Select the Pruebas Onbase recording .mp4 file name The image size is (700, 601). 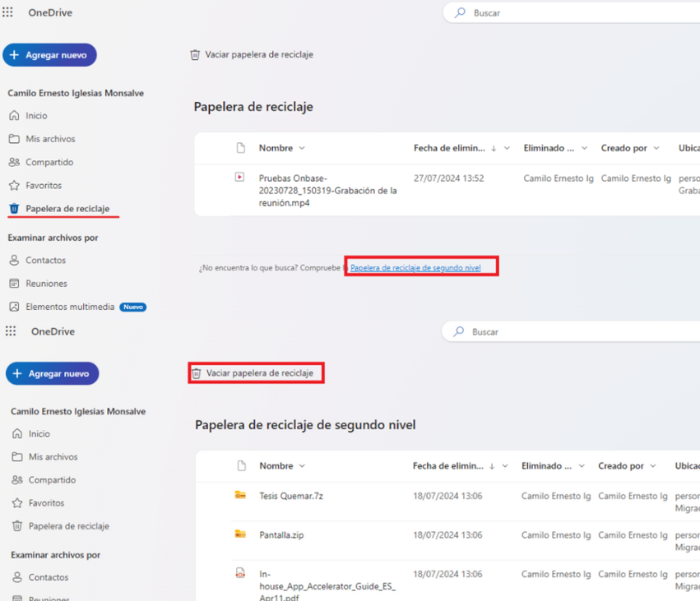(327, 191)
